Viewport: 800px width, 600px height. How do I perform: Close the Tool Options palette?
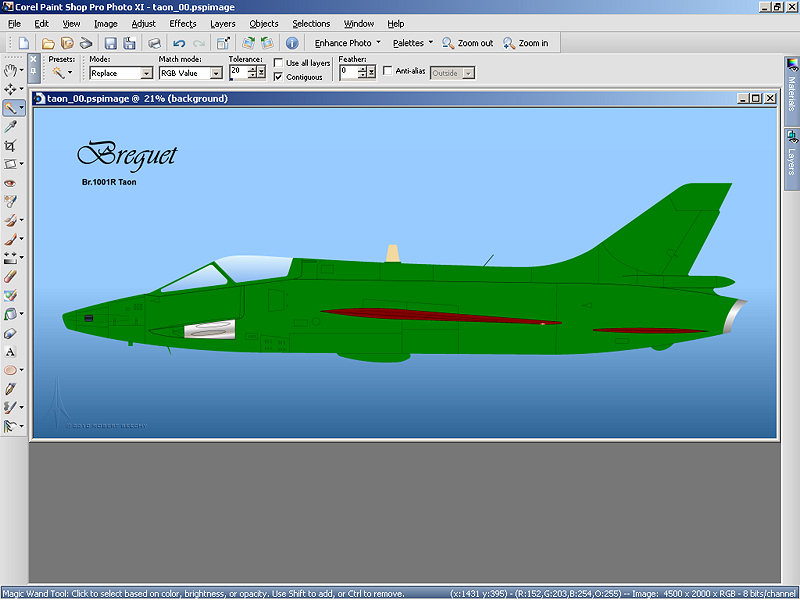tap(33, 59)
